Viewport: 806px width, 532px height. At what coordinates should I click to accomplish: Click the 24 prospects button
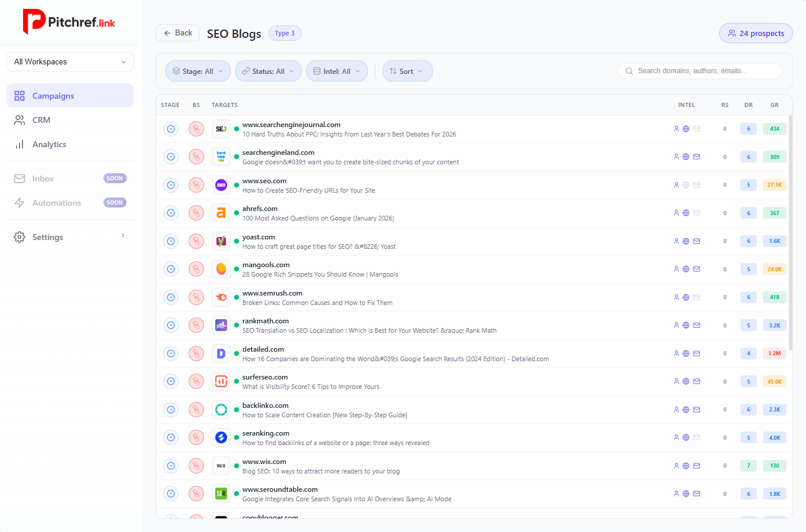click(755, 34)
